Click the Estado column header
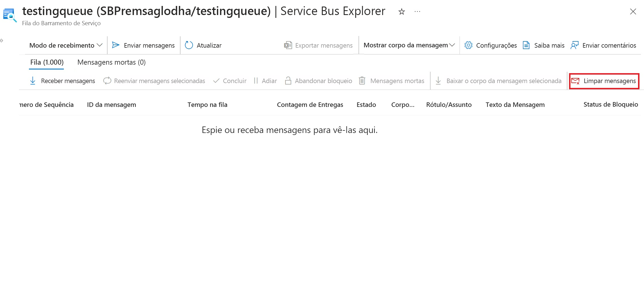The width and height of the screenshot is (644, 283). point(366,105)
